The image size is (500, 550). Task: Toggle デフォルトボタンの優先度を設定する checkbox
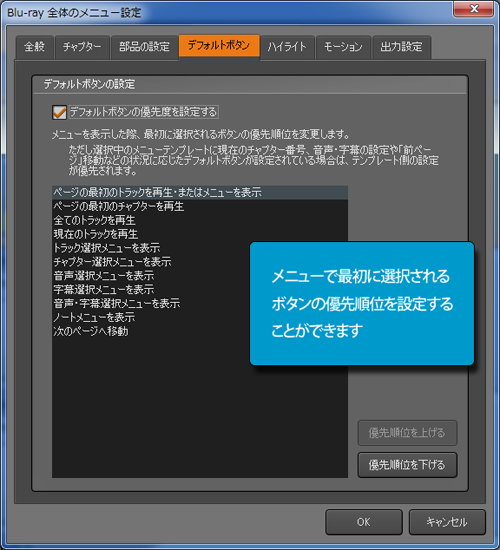(59, 113)
